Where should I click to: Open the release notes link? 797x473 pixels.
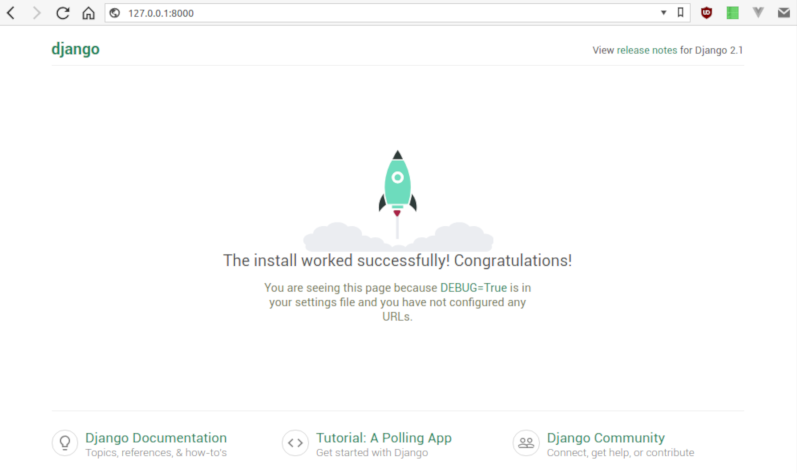coord(647,50)
